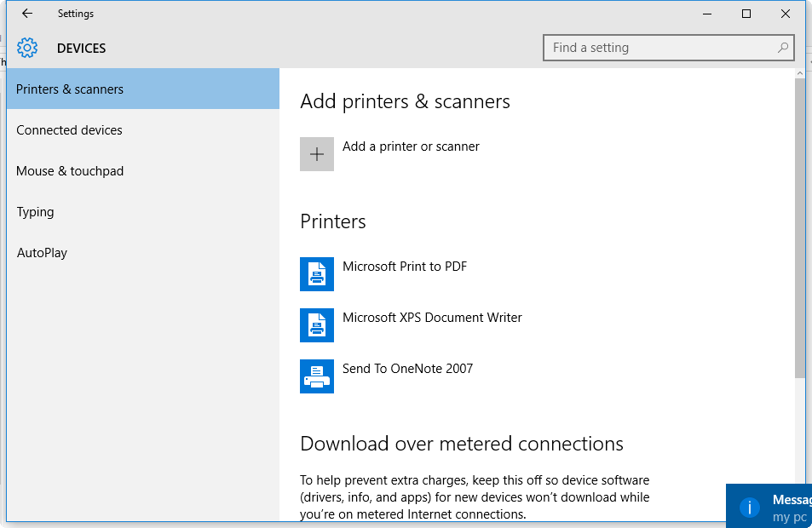Open the Connected devices section
This screenshot has height=528, width=812.
(69, 129)
